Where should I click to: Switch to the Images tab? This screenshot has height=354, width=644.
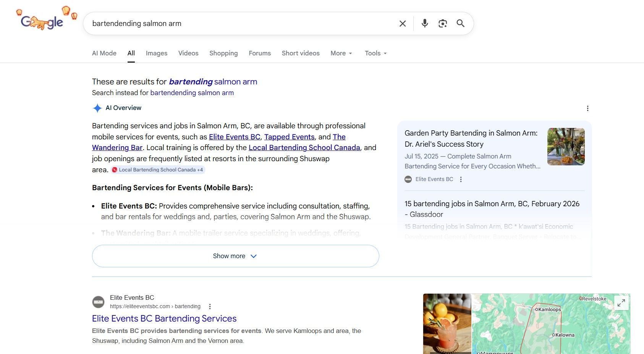pyautogui.click(x=156, y=53)
